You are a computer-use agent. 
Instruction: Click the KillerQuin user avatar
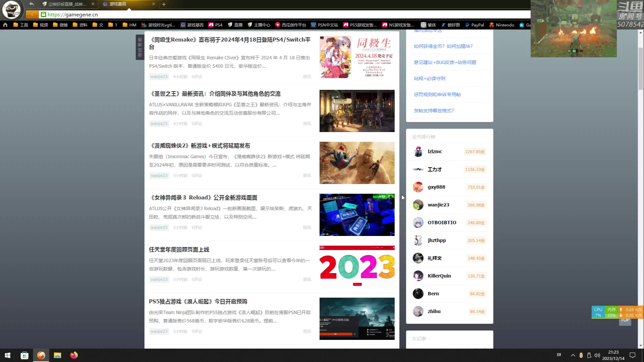pos(418,276)
